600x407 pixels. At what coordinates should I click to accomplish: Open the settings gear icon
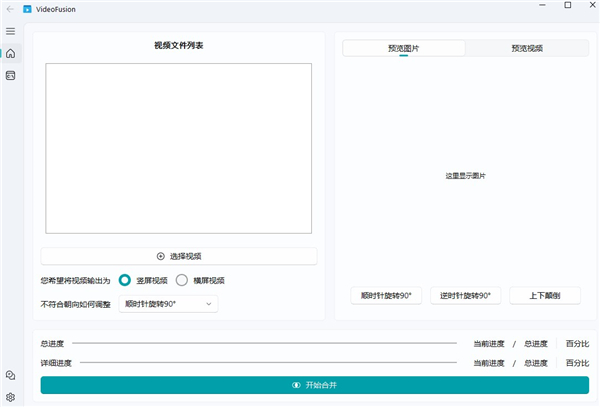10,396
